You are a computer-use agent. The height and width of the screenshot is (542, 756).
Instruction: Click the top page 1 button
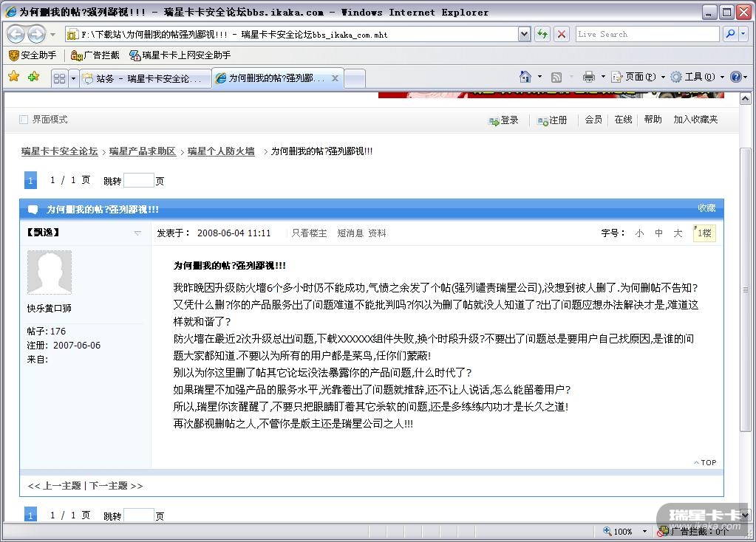[30, 180]
